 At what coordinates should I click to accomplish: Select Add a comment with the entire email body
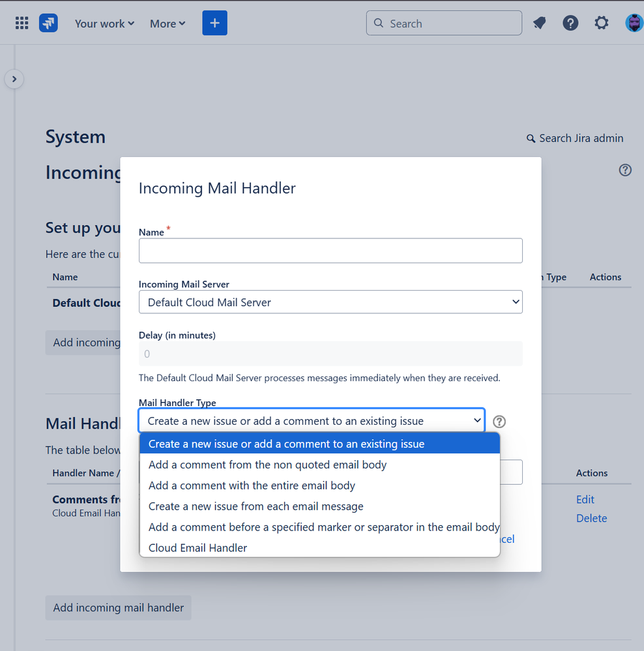point(319,485)
